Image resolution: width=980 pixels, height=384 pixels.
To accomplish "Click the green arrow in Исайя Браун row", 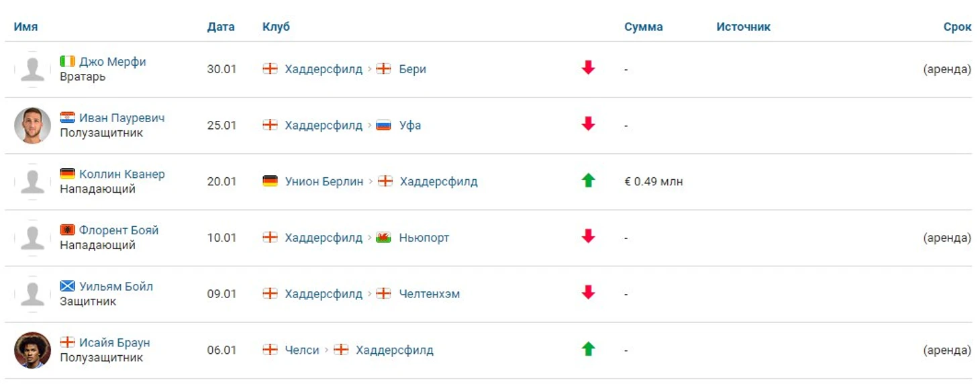I will click(x=589, y=348).
